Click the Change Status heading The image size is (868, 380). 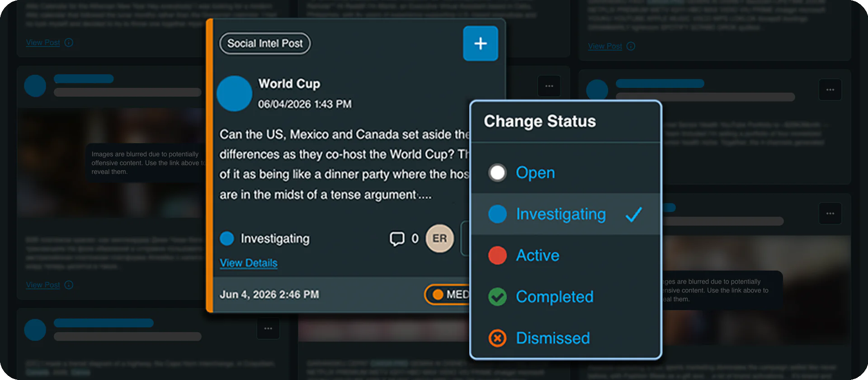coord(540,121)
